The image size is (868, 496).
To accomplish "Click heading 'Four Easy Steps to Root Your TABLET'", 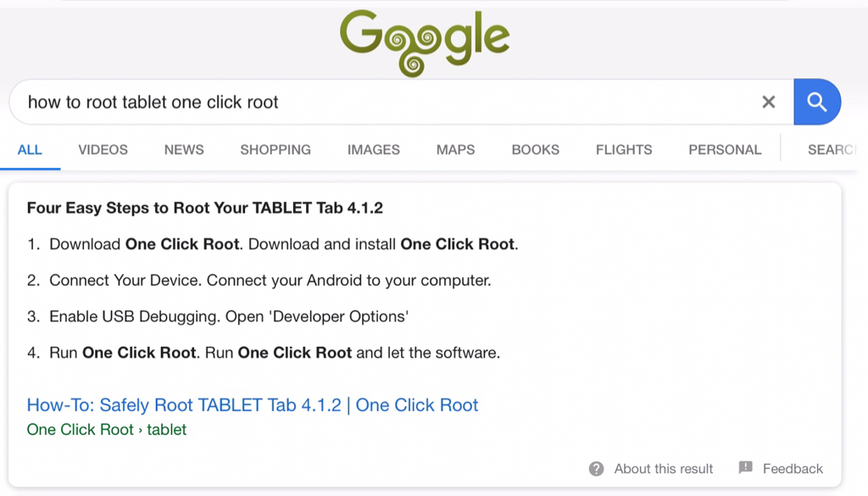I will pos(205,208).
